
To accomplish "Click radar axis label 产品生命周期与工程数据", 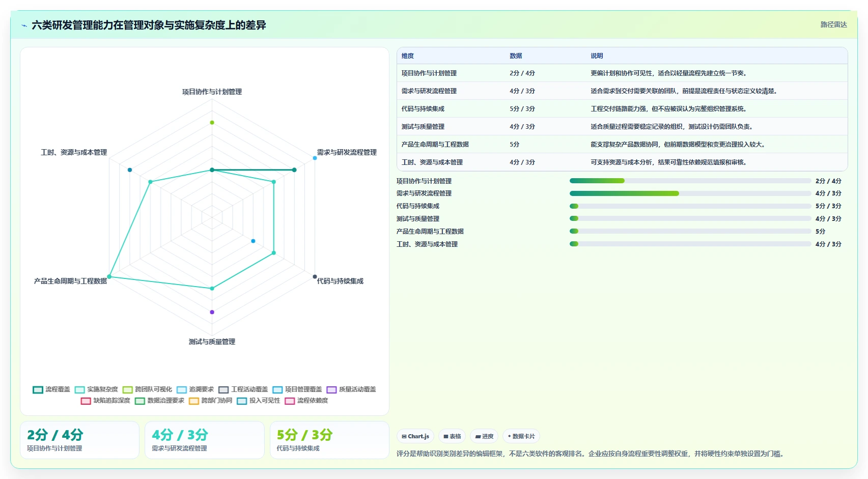I will [x=70, y=281].
